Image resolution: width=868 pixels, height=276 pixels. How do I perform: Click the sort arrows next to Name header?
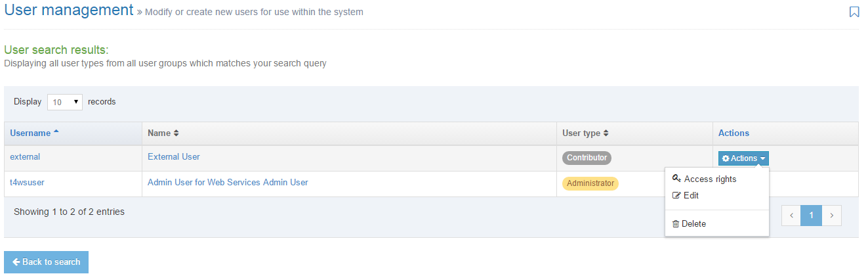176,133
